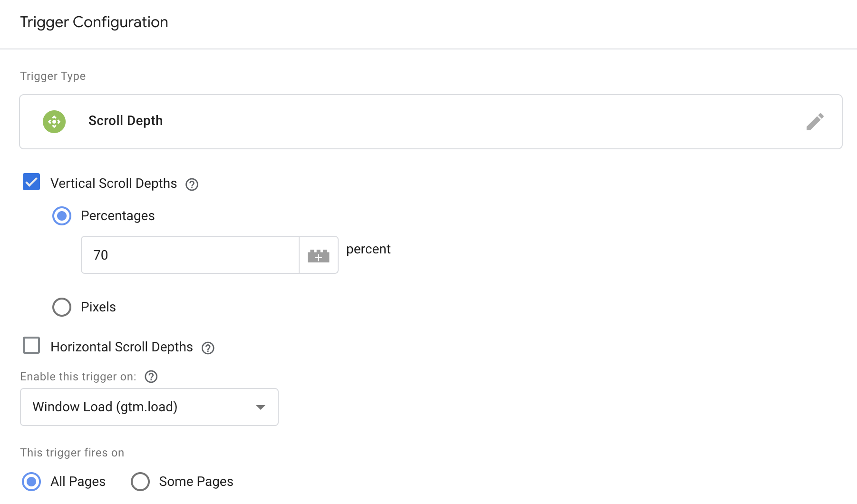Click the percentages input containing 70
Viewport: 857px width, 504px height.
(190, 255)
